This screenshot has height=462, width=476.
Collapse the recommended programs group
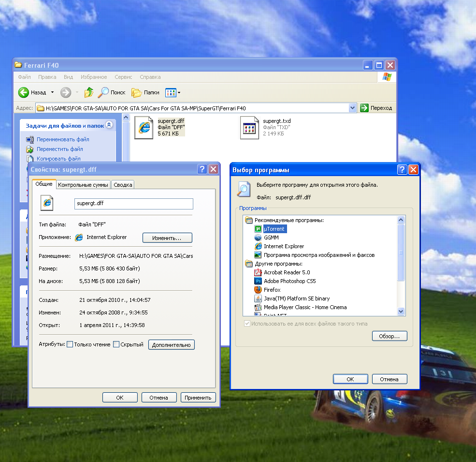coord(249,220)
